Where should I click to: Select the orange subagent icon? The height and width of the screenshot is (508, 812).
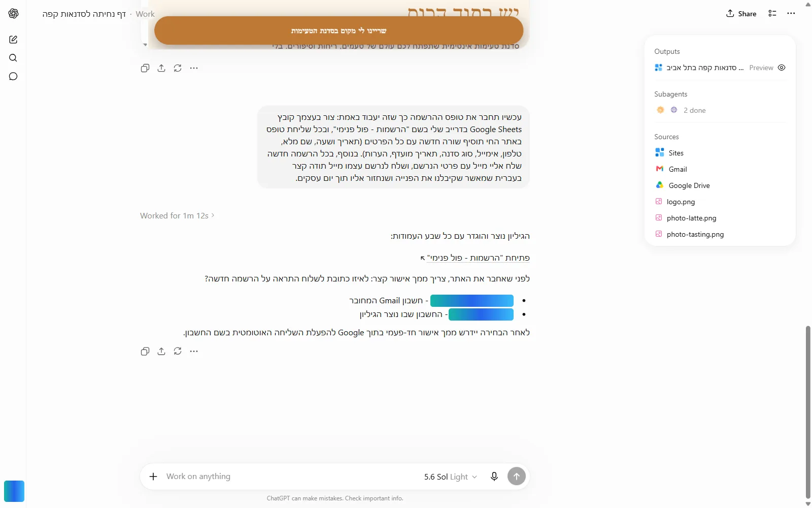point(660,110)
